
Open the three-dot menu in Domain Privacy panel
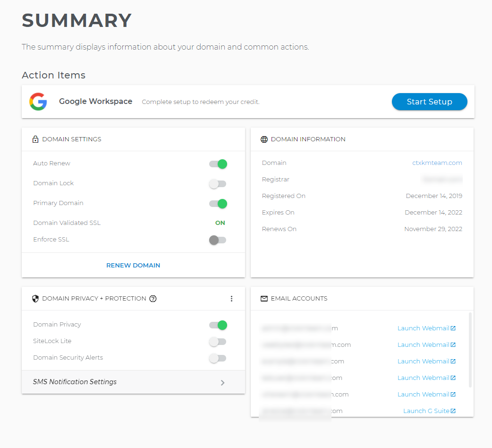(x=232, y=298)
